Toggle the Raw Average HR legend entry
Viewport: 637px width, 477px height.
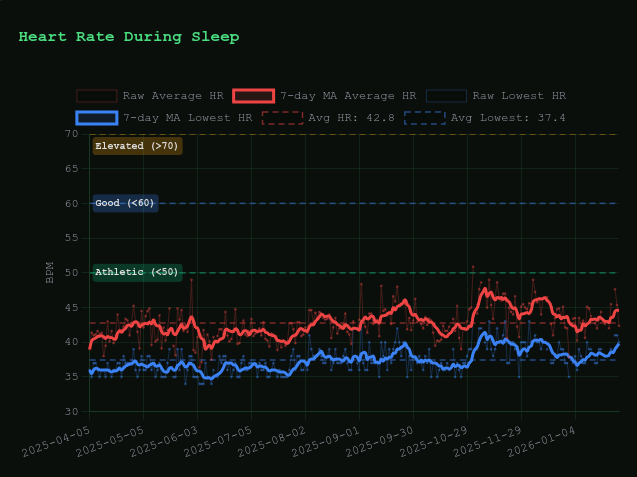point(173,96)
